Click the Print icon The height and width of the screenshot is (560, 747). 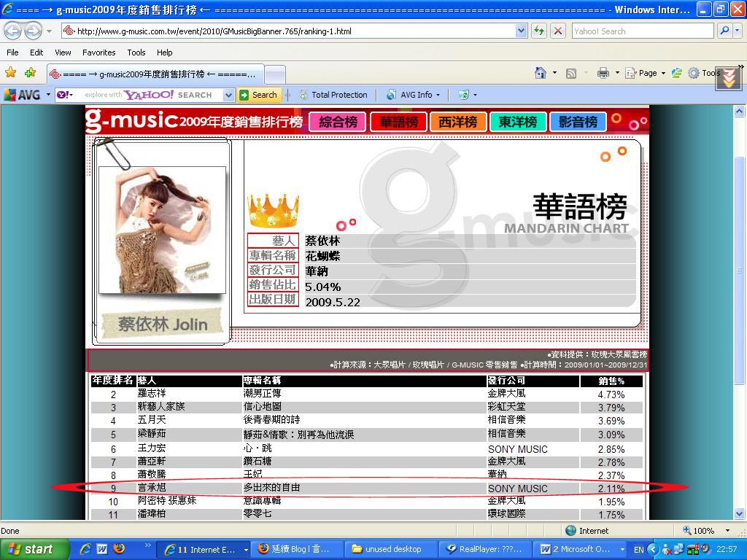pos(603,73)
